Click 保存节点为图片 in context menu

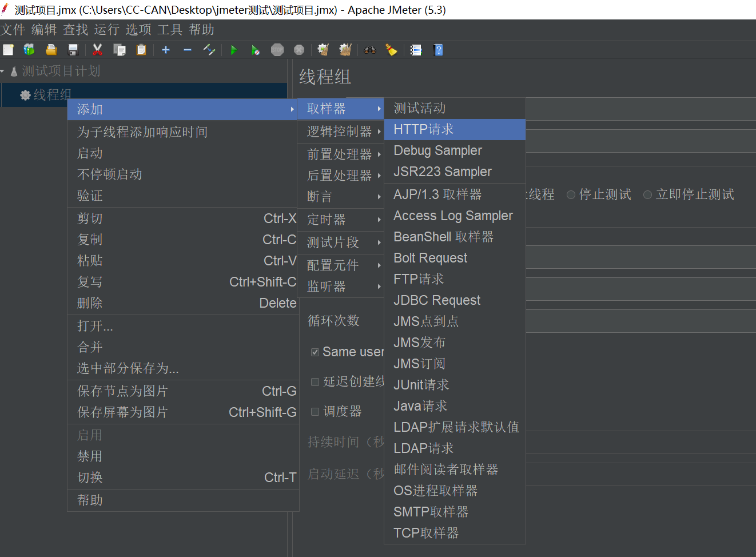(x=182, y=391)
